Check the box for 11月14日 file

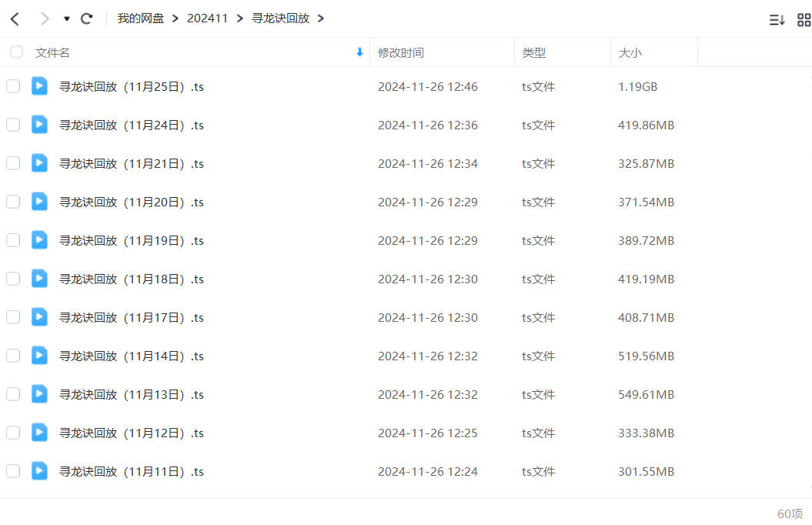[x=13, y=356]
